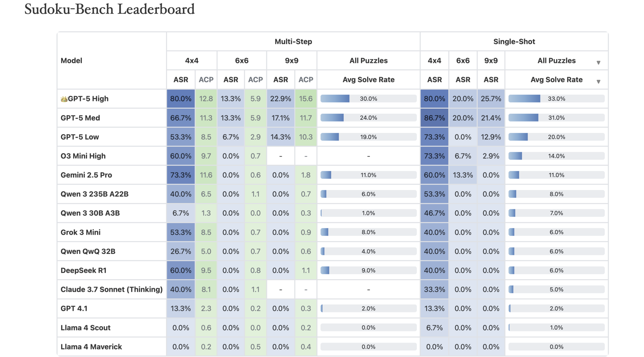Click sort arrow next to Single-Shot All Puzzles
The width and height of the screenshot is (644, 357).
click(598, 63)
